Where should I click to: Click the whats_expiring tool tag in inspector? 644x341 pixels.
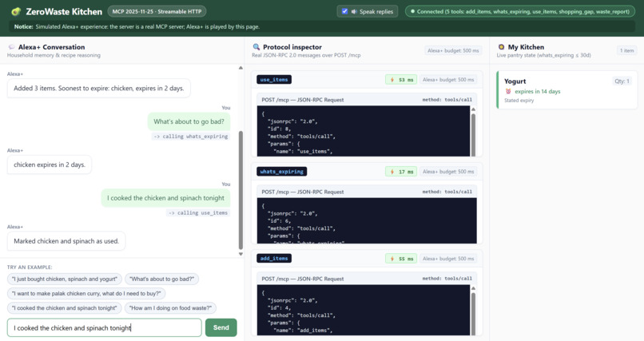point(282,172)
